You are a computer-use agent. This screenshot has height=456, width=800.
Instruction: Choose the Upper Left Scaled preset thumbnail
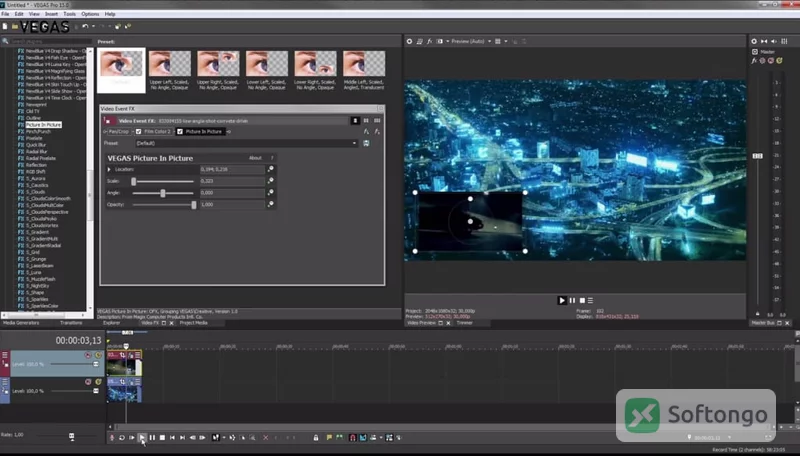pos(170,70)
